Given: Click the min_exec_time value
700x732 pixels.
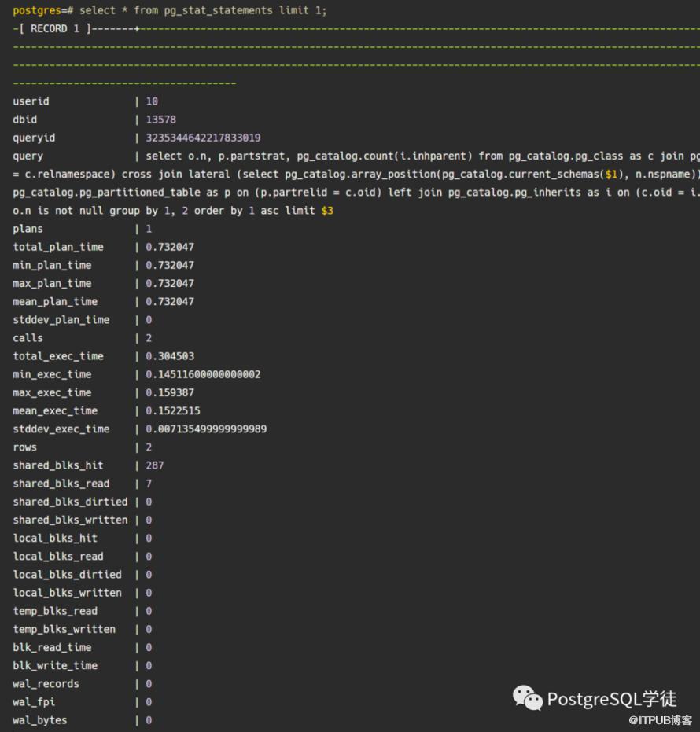Looking at the screenshot, I should tap(203, 374).
